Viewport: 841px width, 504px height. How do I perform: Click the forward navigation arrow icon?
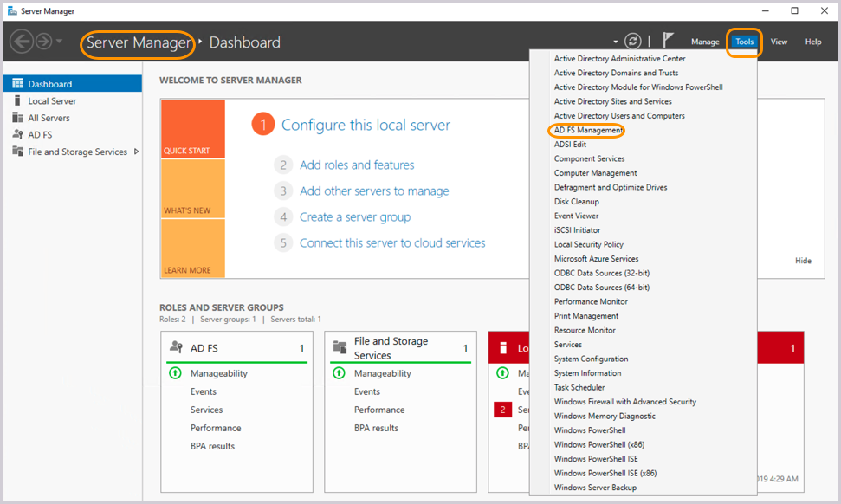pos(42,42)
